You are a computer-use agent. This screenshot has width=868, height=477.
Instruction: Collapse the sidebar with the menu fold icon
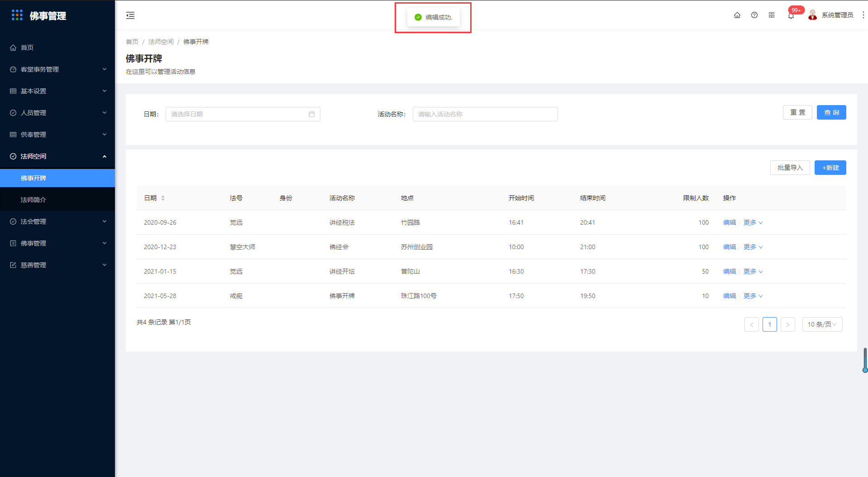(x=130, y=15)
